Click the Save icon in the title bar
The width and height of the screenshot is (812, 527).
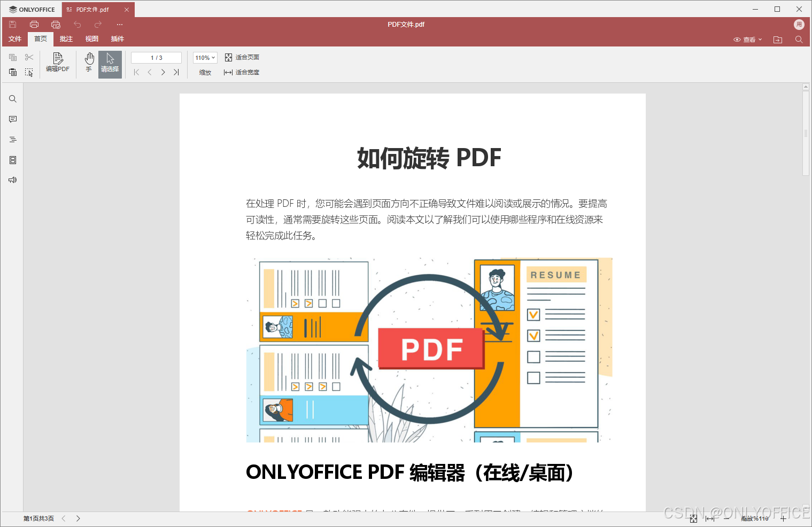[x=13, y=25]
